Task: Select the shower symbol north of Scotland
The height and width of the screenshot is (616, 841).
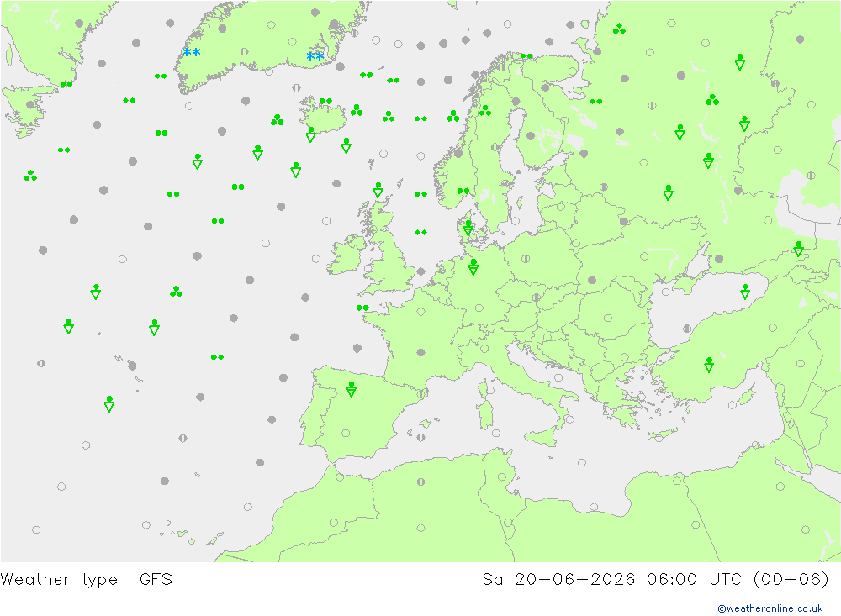Action: pos(378,190)
